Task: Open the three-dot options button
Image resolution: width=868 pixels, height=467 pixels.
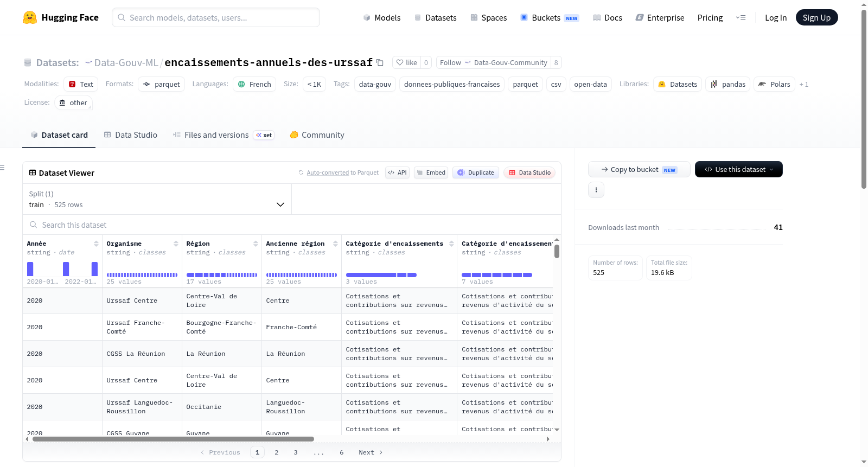Action: pos(596,190)
